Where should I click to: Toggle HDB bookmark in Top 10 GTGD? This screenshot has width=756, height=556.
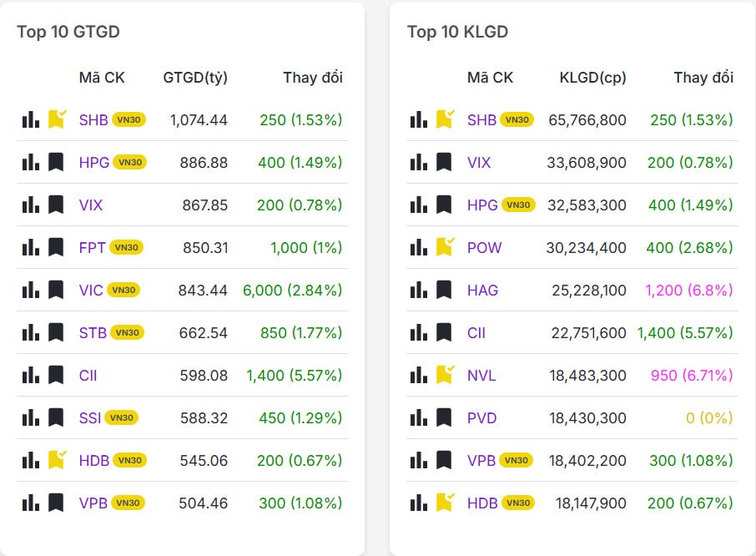[x=56, y=460]
